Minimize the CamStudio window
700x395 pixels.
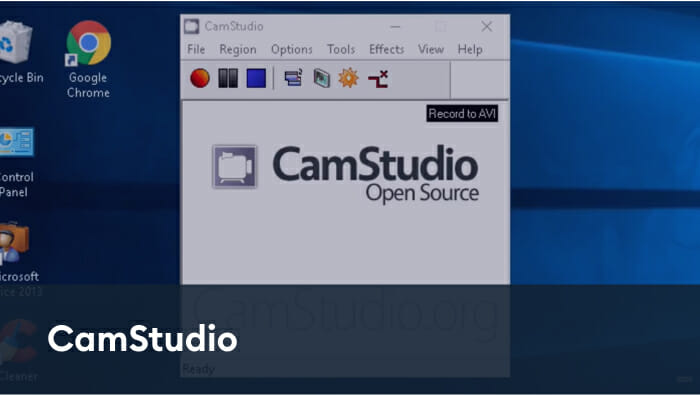pyautogui.click(x=395, y=27)
